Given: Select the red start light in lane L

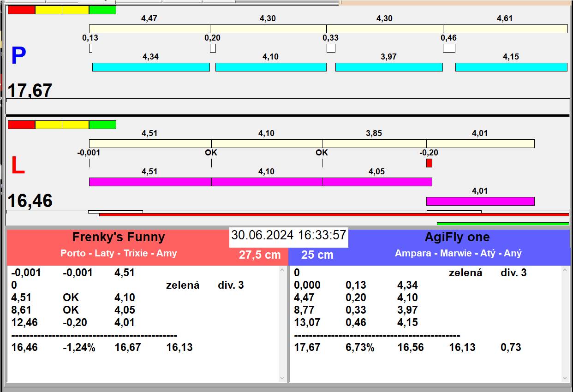Looking at the screenshot, I should click(21, 125).
